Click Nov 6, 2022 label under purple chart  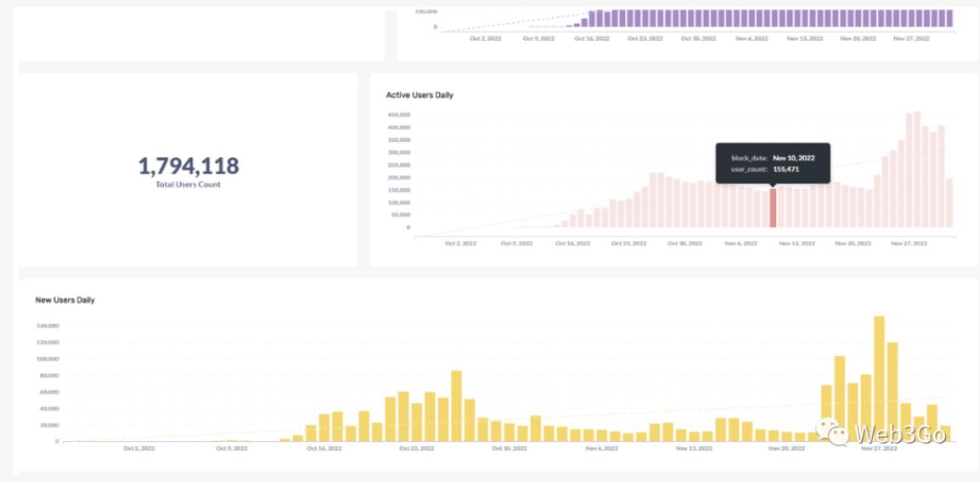click(750, 38)
